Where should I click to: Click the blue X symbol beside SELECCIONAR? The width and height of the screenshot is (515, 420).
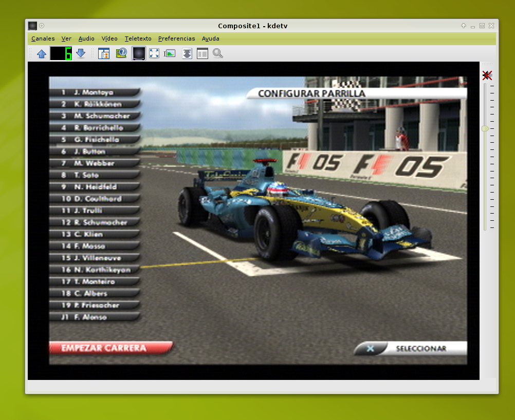pos(371,349)
